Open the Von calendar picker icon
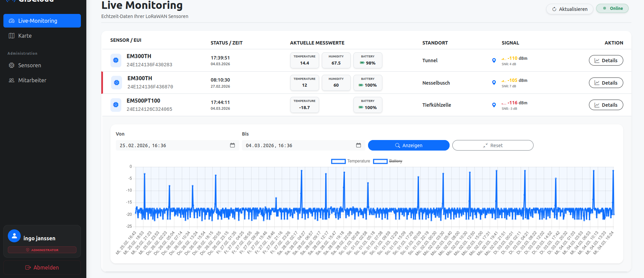 [x=232, y=145]
